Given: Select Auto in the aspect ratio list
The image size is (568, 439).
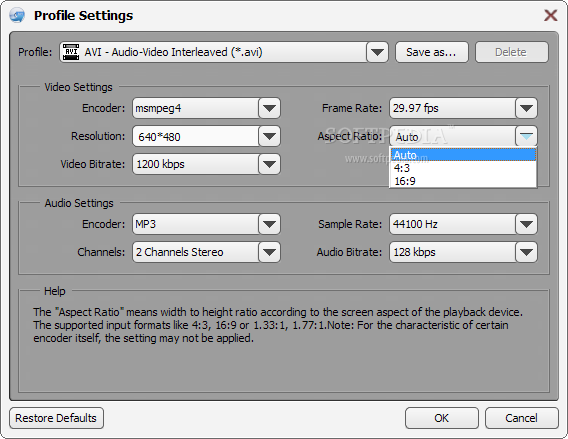Looking at the screenshot, I should pos(463,155).
